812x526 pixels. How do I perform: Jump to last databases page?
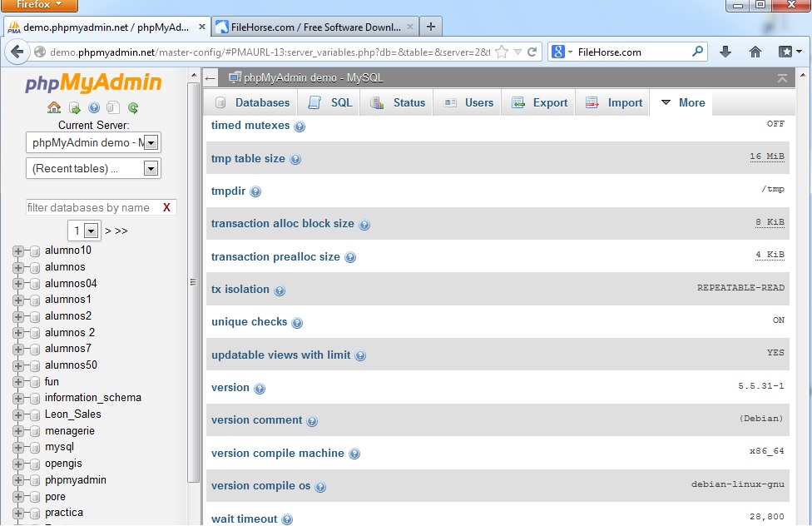pyautogui.click(x=121, y=231)
